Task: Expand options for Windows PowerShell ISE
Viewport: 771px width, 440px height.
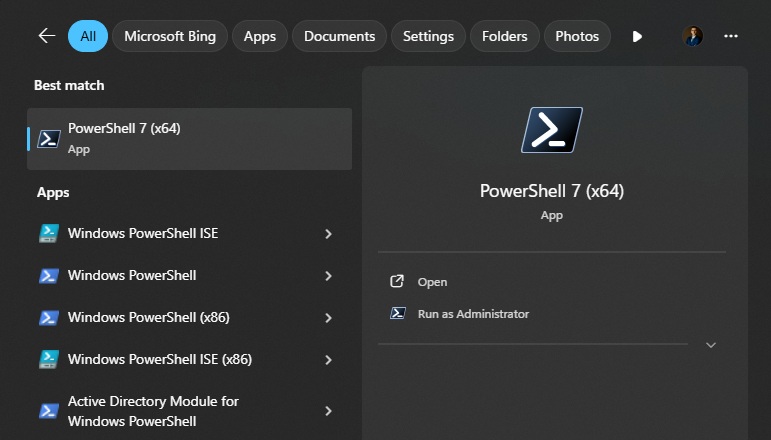Action: coord(328,234)
